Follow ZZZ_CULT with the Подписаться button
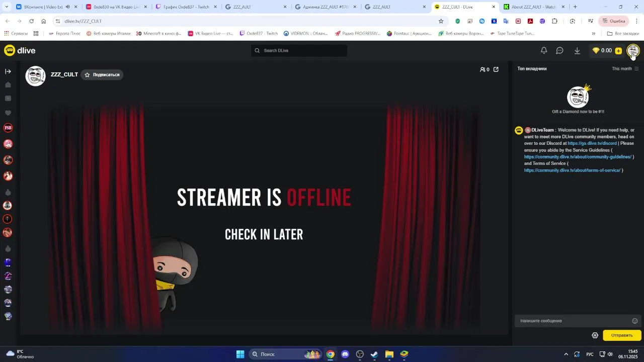The width and height of the screenshot is (644, 362). coord(102,74)
